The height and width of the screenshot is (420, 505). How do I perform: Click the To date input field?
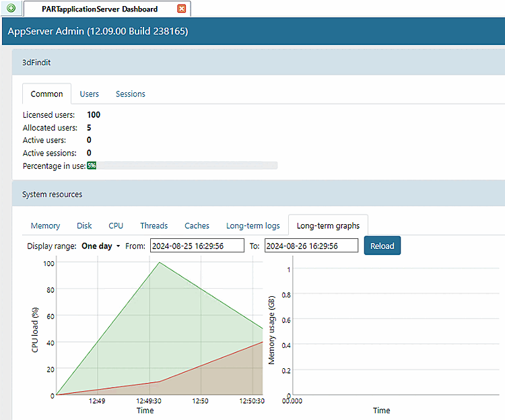coord(312,246)
